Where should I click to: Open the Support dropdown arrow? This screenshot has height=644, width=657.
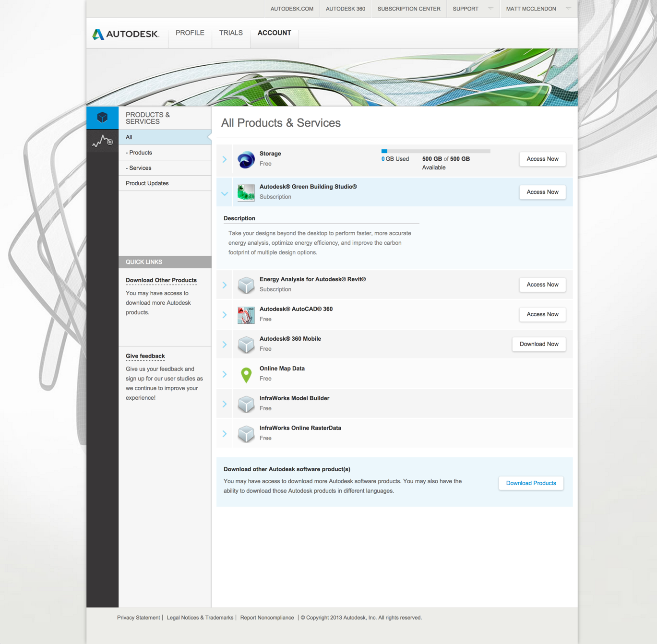tap(490, 8)
